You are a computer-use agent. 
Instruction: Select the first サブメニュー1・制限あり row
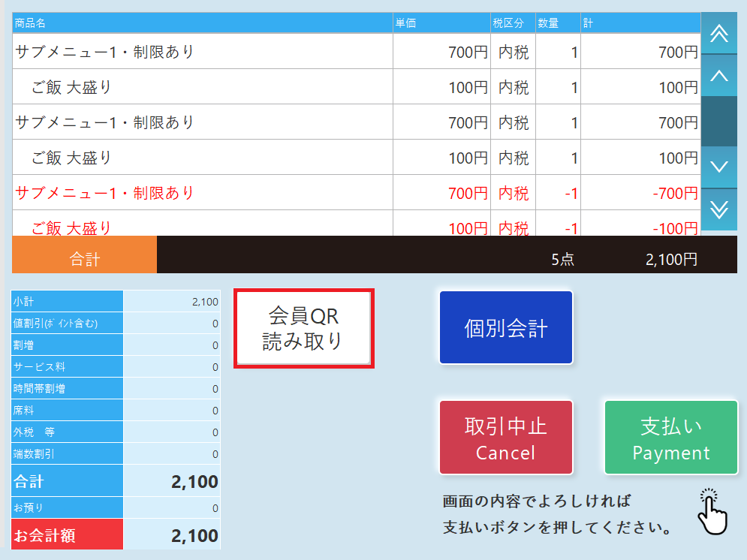pos(357,52)
